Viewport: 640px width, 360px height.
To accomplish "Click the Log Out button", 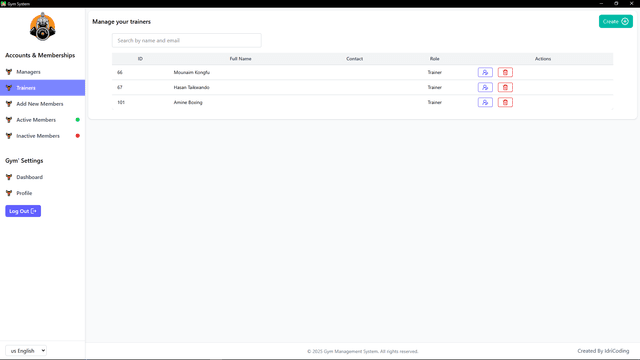I will tap(23, 211).
